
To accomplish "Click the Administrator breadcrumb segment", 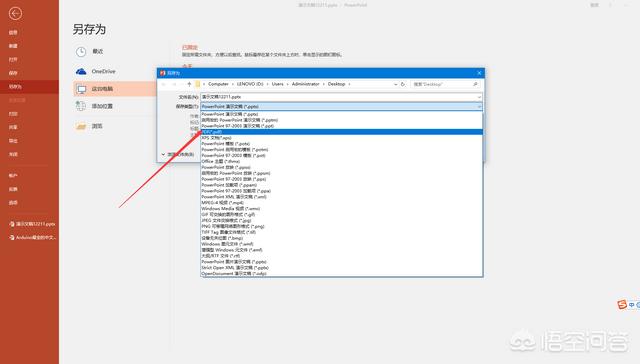I will tap(305, 84).
